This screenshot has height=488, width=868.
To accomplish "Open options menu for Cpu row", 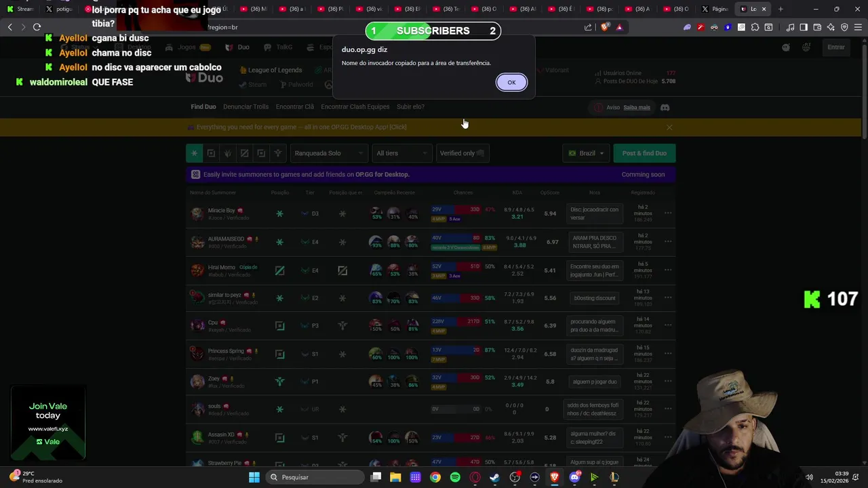I will coord(668,325).
